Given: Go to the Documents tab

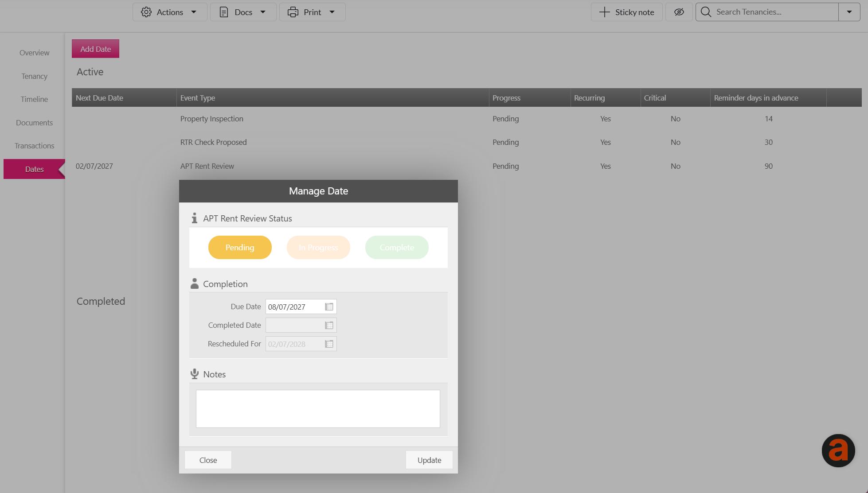Looking at the screenshot, I should [x=34, y=123].
